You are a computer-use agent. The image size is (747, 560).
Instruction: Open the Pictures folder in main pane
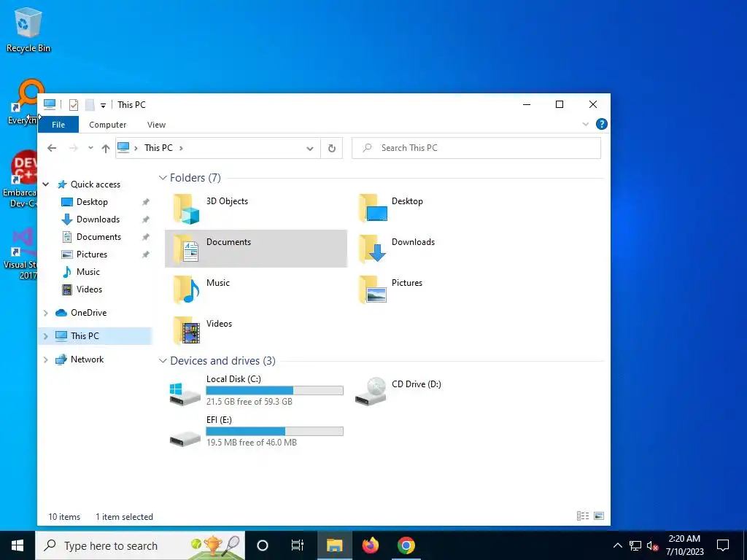441,289
